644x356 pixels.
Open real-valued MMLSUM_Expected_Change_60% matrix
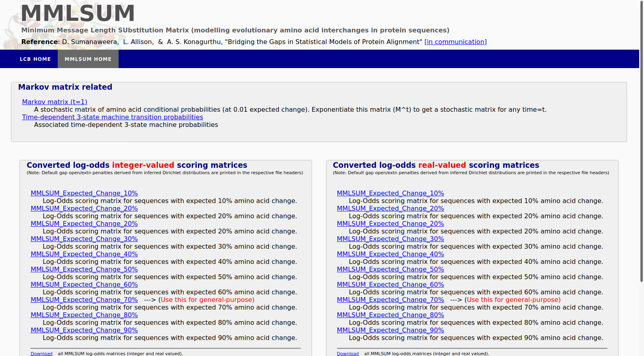click(x=390, y=285)
